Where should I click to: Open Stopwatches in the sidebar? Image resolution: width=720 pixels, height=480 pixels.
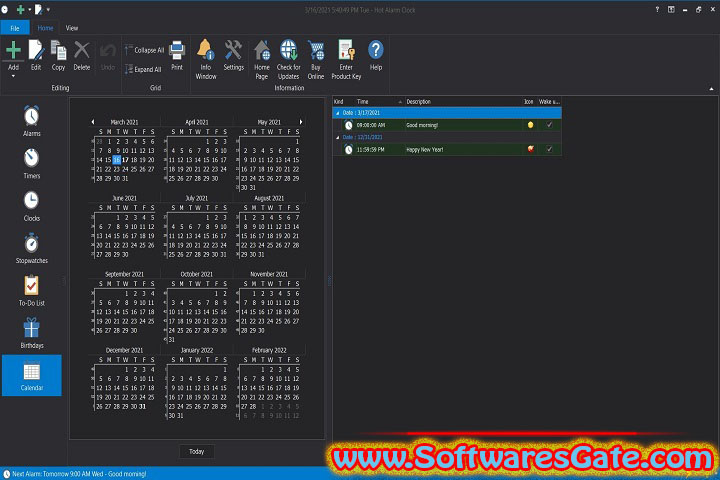[31, 248]
